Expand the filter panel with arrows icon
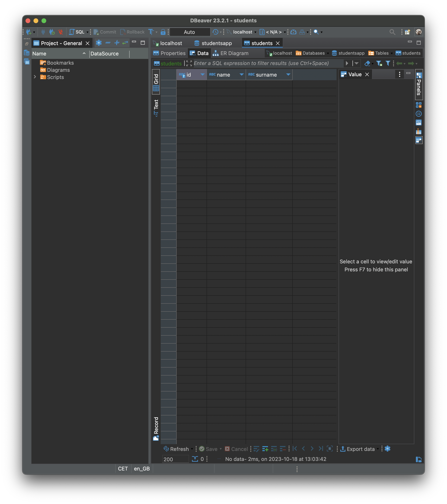This screenshot has width=447, height=504. (189, 63)
